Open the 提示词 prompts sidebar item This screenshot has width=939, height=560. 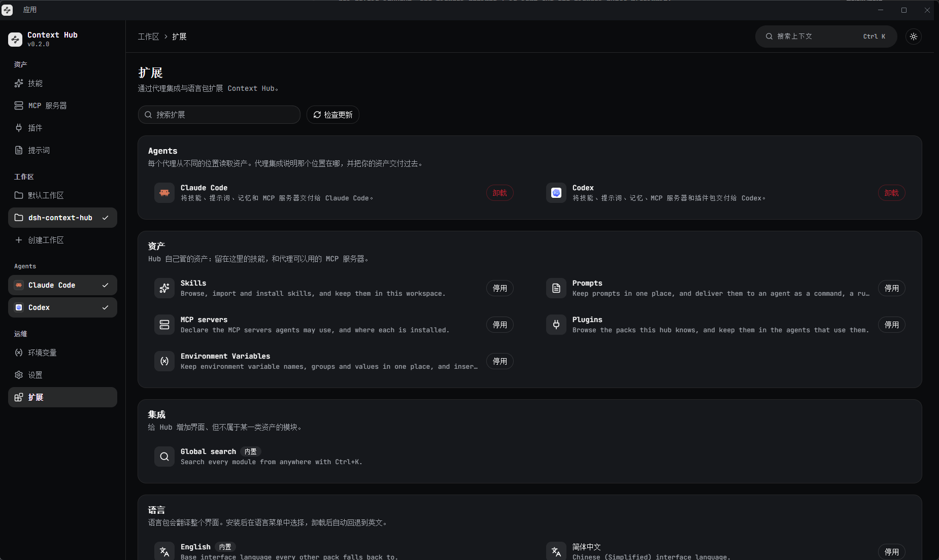62,150
